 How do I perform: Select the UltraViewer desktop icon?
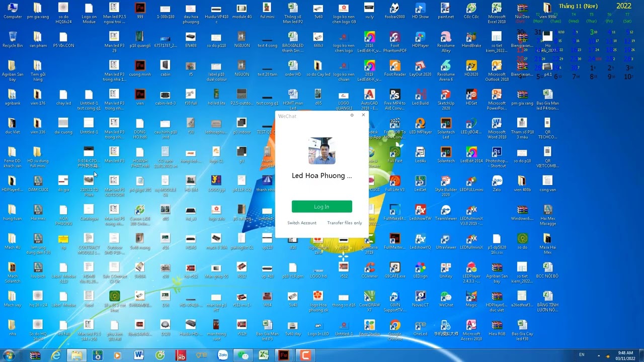(x=446, y=241)
